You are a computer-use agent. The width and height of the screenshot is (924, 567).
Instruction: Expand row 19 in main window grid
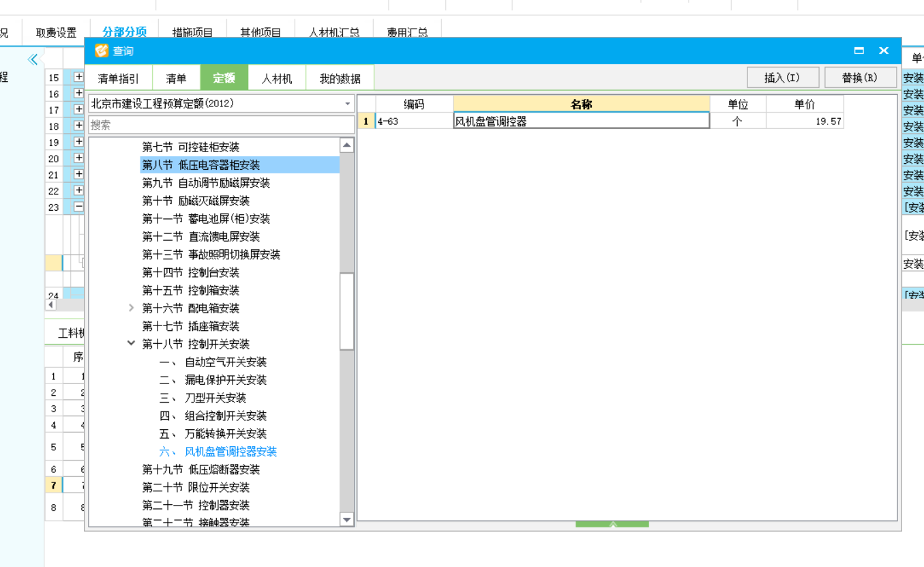tap(78, 142)
